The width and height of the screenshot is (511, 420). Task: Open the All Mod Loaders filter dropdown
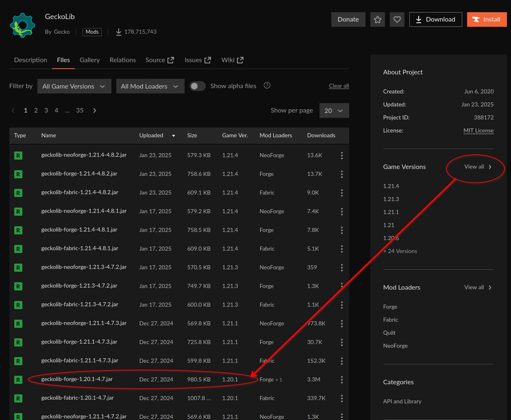pyautogui.click(x=150, y=86)
